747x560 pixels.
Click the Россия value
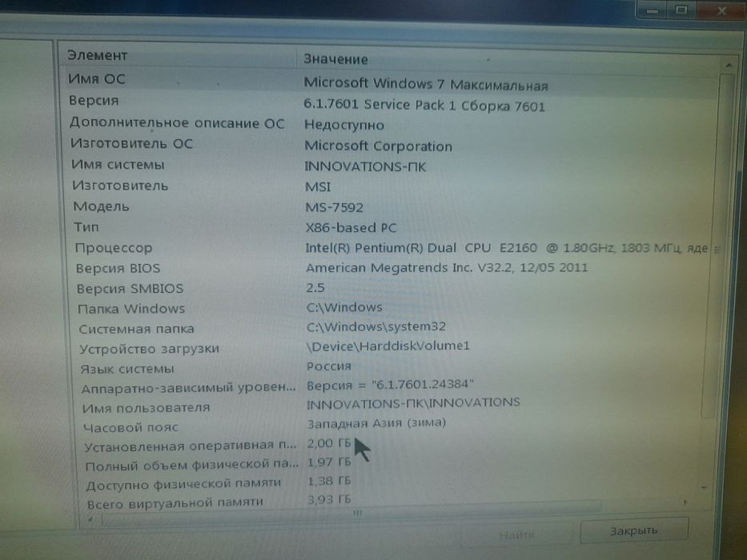pyautogui.click(x=329, y=366)
